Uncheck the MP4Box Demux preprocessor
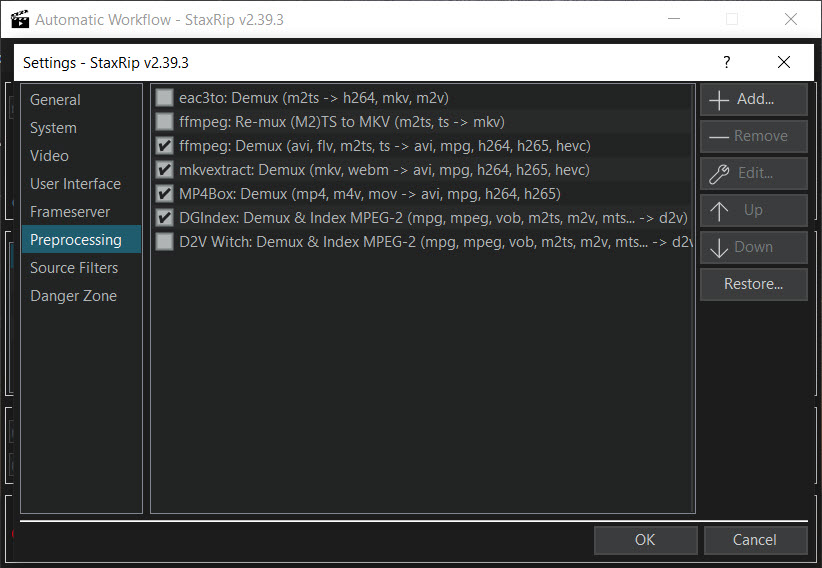Viewport: 822px width, 568px height. (165, 194)
